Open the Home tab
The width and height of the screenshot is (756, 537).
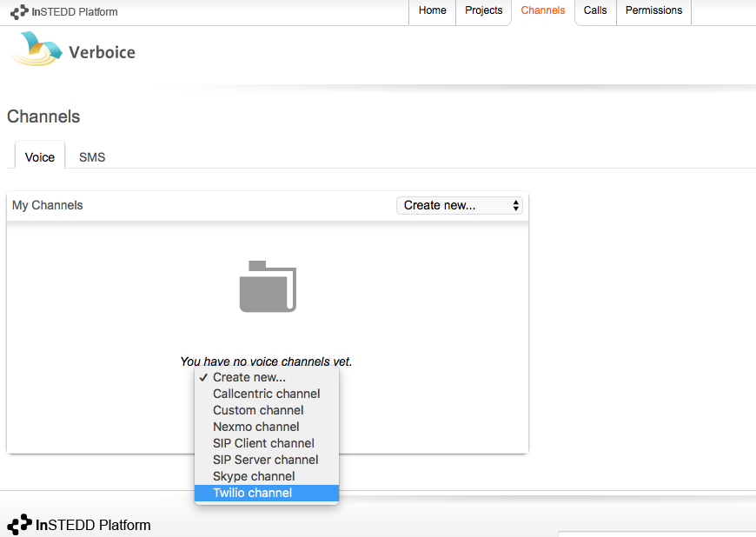pyautogui.click(x=432, y=10)
